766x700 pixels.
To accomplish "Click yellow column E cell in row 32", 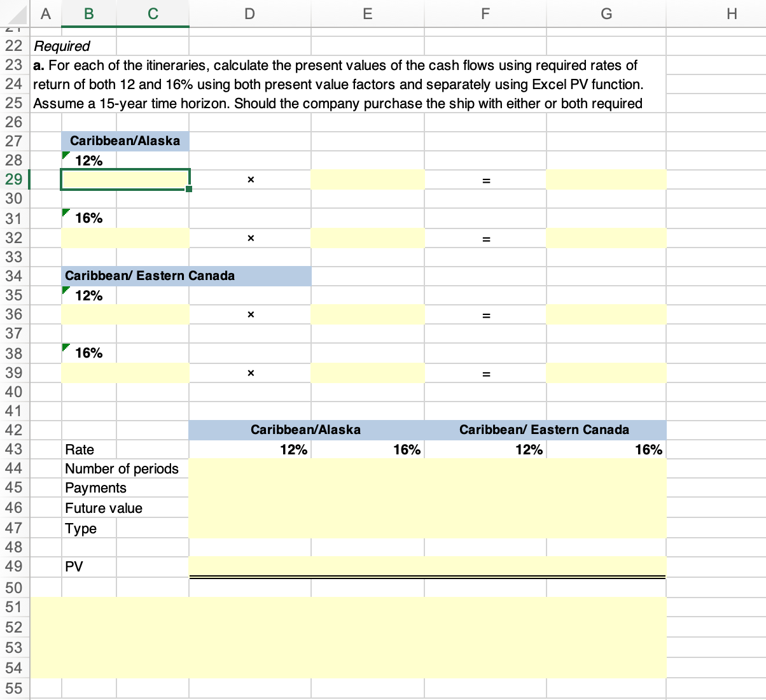I will point(367,238).
